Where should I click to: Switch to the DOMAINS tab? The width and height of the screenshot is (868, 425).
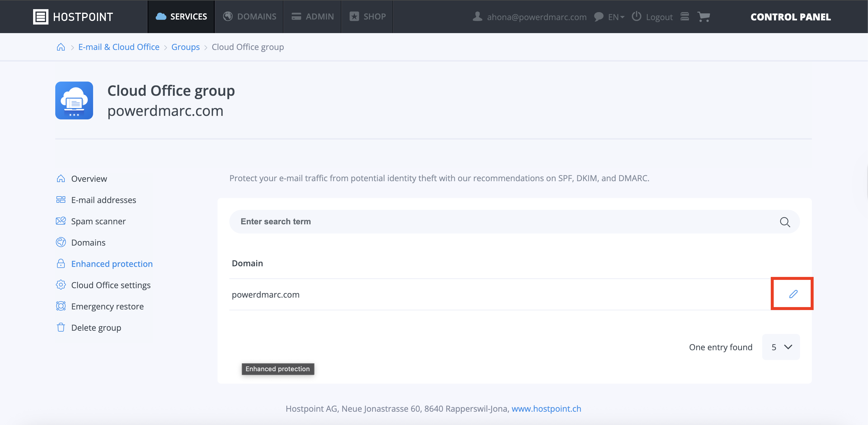point(250,17)
